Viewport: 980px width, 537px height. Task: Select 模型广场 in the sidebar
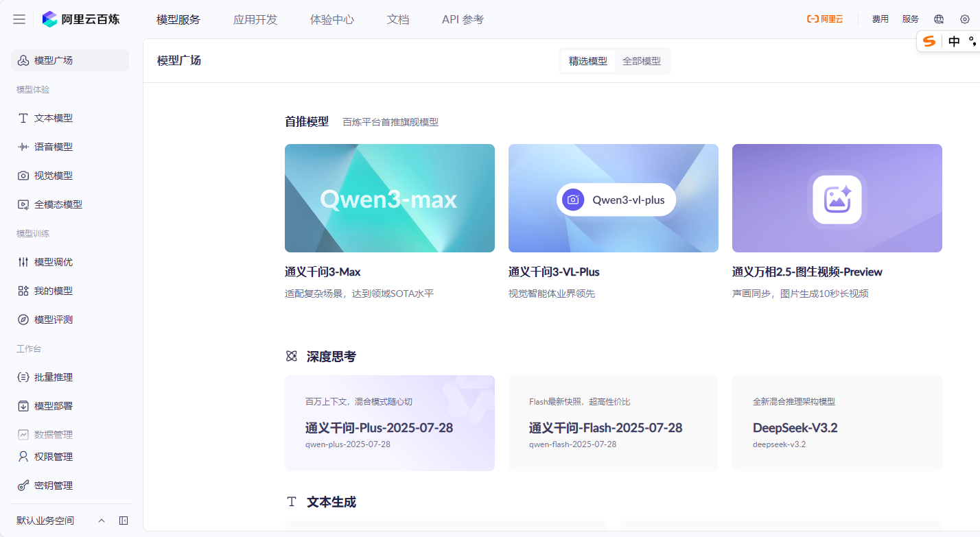[70, 60]
